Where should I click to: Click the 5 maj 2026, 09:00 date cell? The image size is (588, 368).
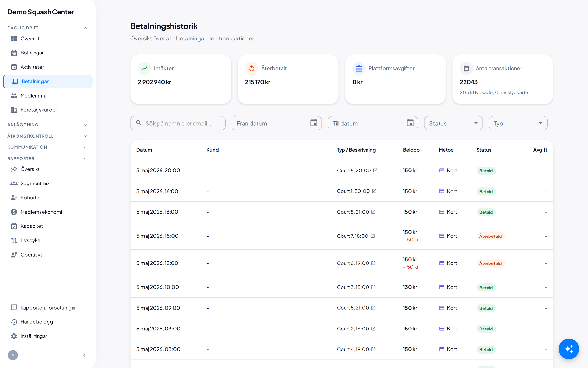pyautogui.click(x=158, y=308)
